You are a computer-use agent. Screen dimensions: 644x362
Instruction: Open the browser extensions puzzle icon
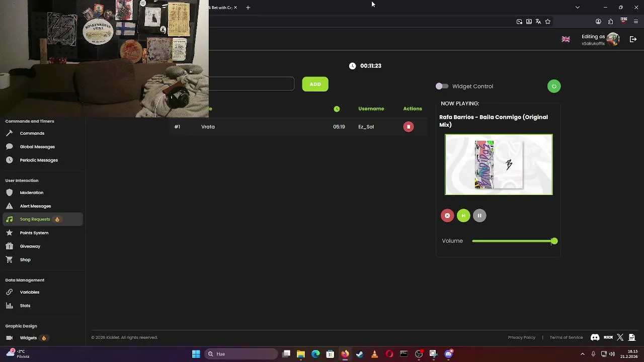pos(611,22)
